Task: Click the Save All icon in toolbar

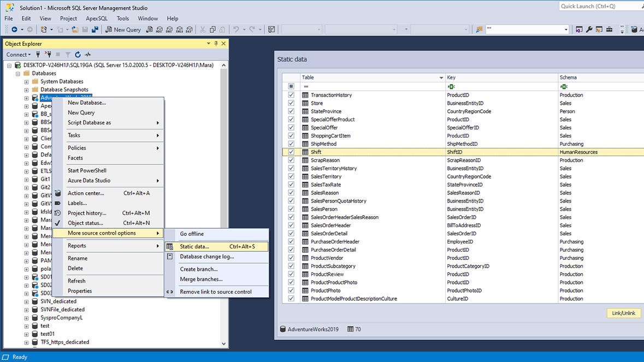Action: coord(95,29)
